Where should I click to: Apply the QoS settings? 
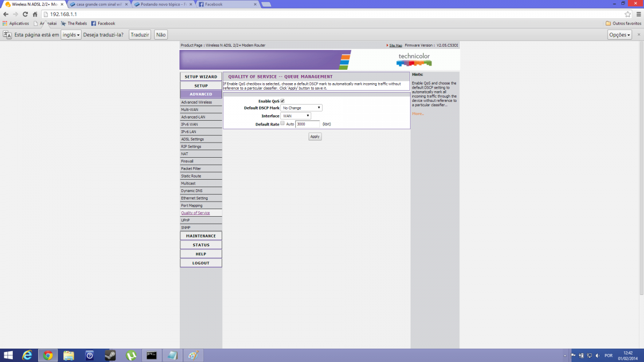[315, 137]
